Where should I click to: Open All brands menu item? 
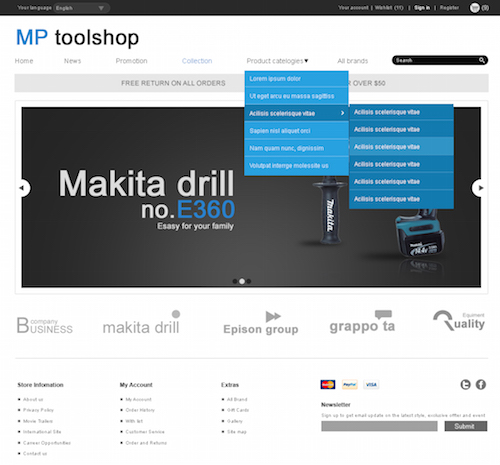pyautogui.click(x=353, y=61)
